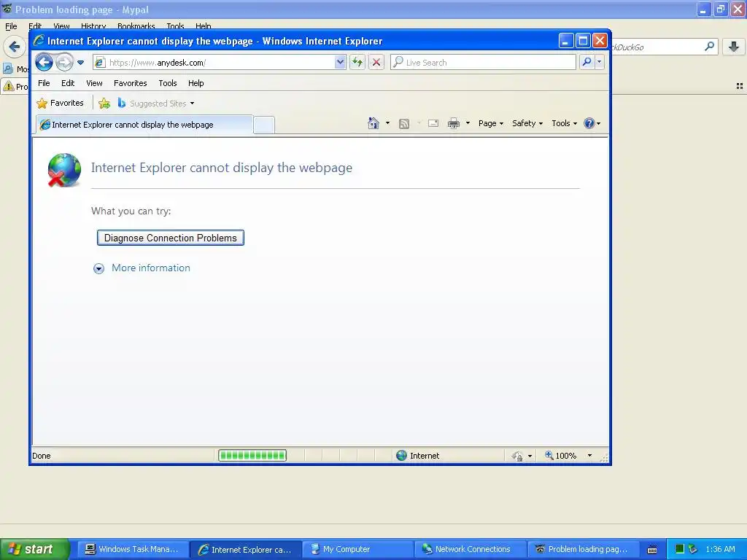Screen dimensions: 747x560
Task: Click the Internet Explorer Forward arrow button
Action: coord(65,62)
